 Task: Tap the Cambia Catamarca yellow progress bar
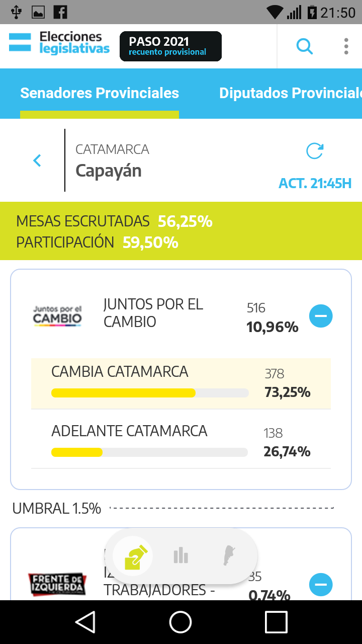coord(124,393)
